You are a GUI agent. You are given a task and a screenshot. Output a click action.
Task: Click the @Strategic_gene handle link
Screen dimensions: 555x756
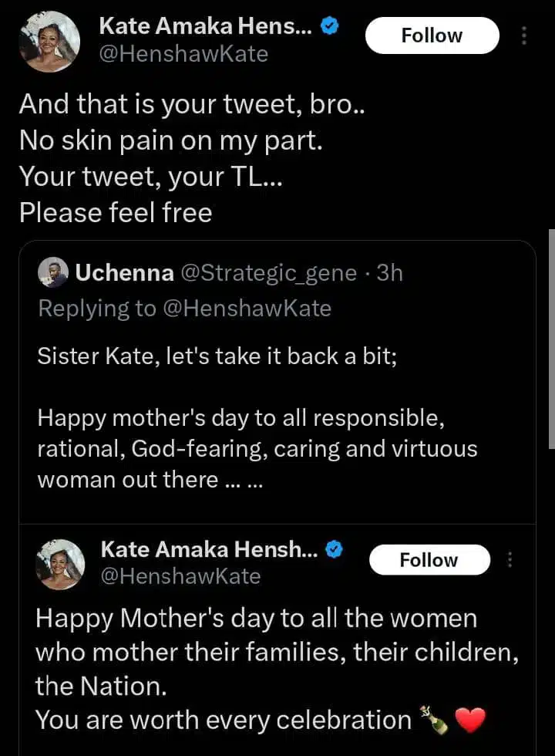click(268, 272)
